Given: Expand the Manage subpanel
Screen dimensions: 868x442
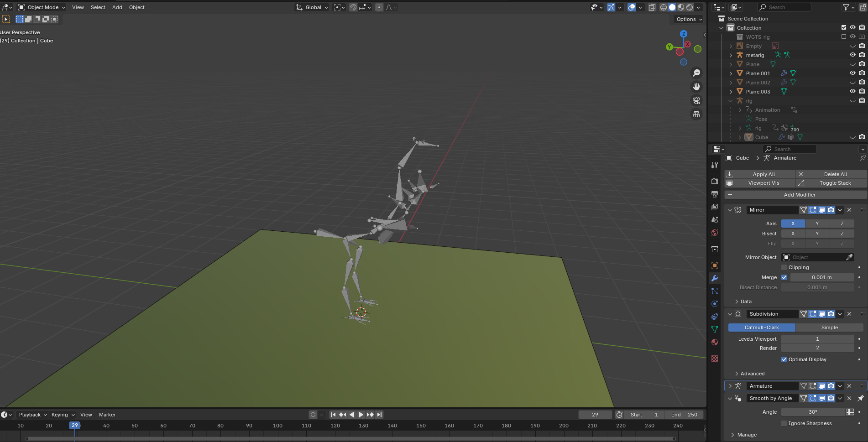Looking at the screenshot, I should coord(733,435).
